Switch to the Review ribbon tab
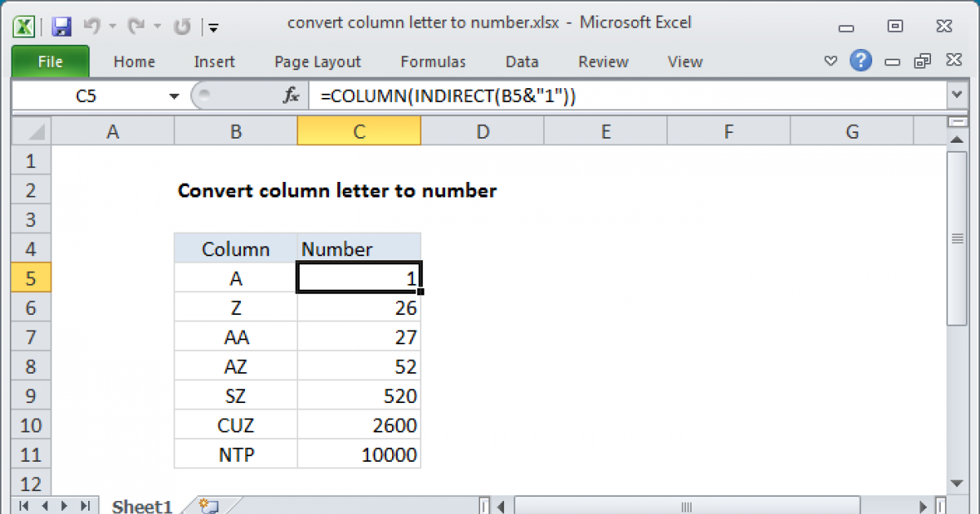The height and width of the screenshot is (514, 980). click(602, 61)
